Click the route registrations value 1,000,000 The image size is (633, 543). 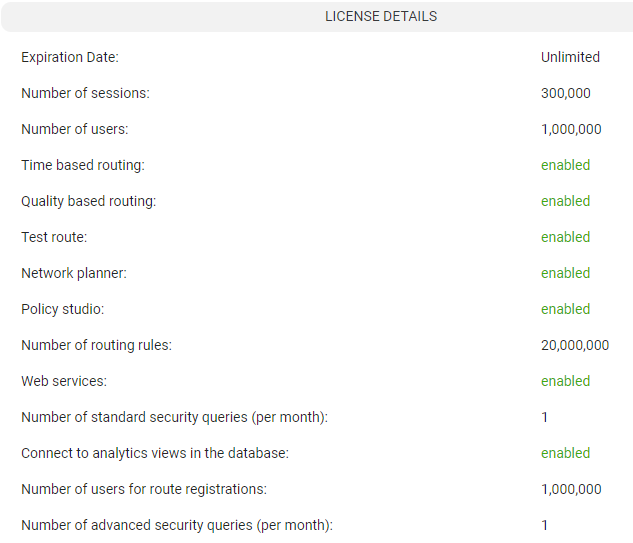tap(571, 489)
